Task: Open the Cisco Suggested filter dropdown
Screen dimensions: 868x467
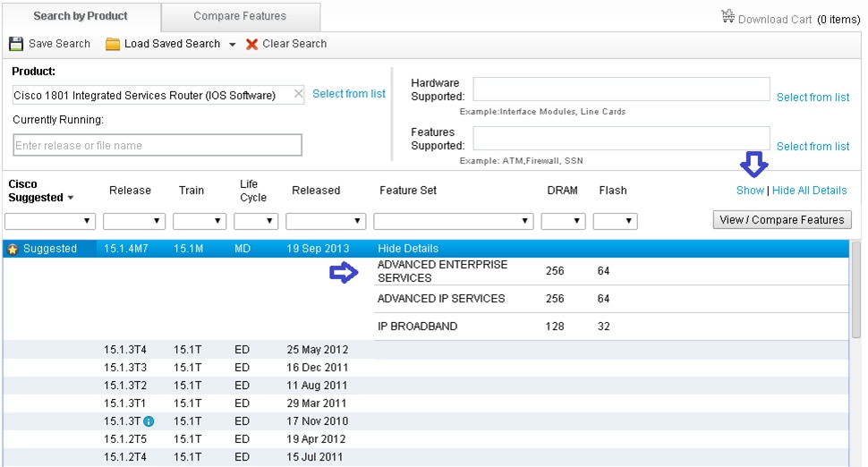Action: (x=50, y=221)
